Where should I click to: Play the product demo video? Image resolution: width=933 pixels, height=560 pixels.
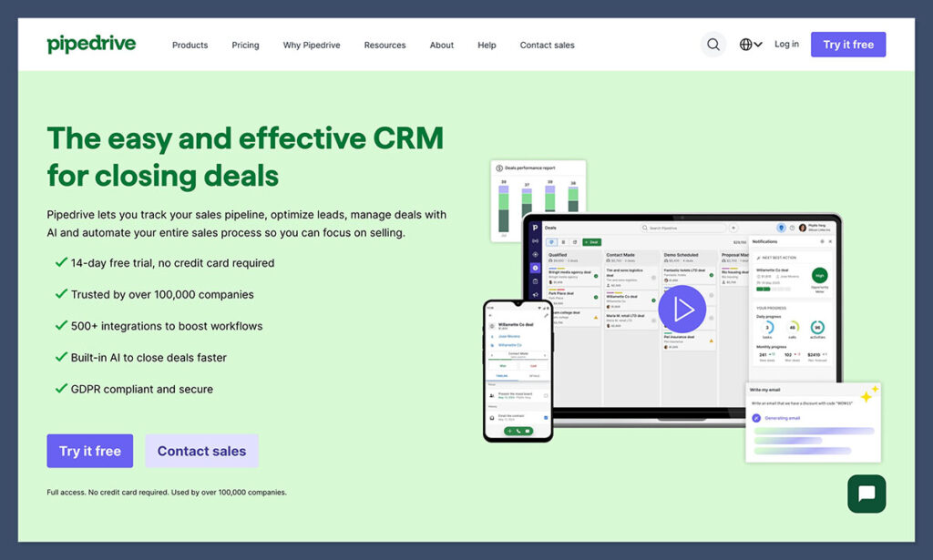coord(683,309)
